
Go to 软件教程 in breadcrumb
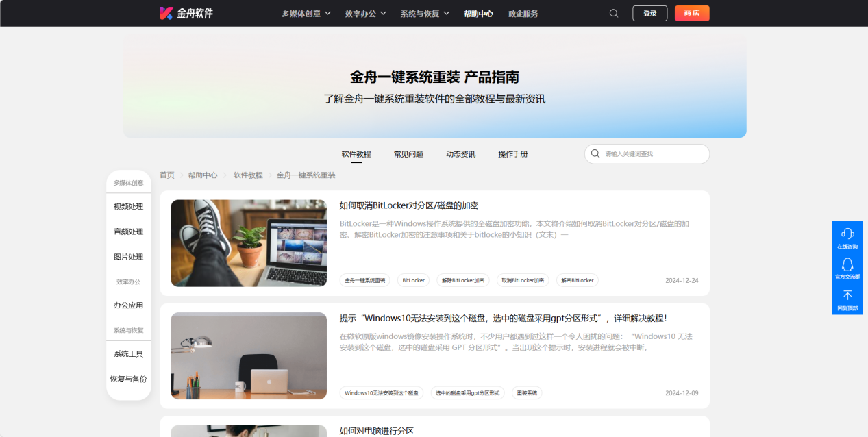[x=248, y=175]
